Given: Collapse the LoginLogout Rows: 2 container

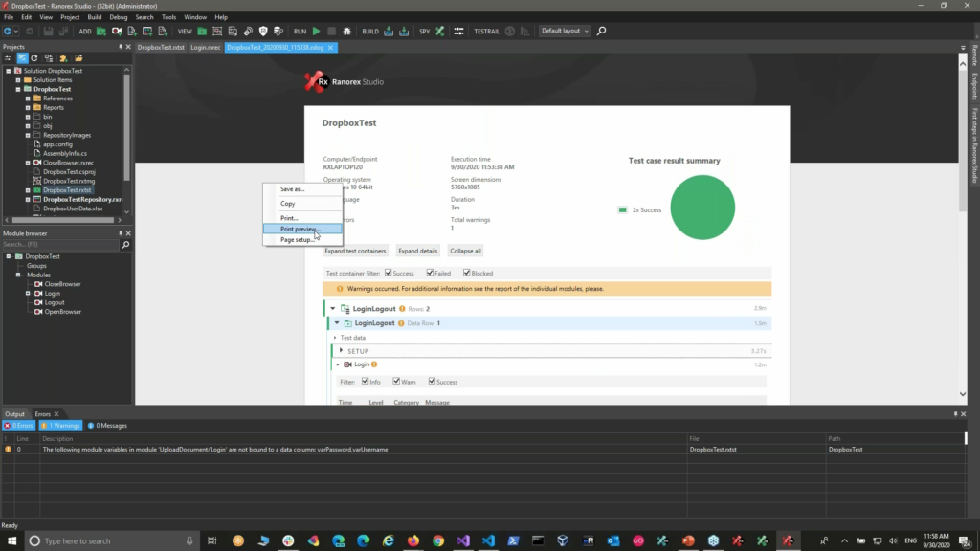Looking at the screenshot, I should [332, 309].
